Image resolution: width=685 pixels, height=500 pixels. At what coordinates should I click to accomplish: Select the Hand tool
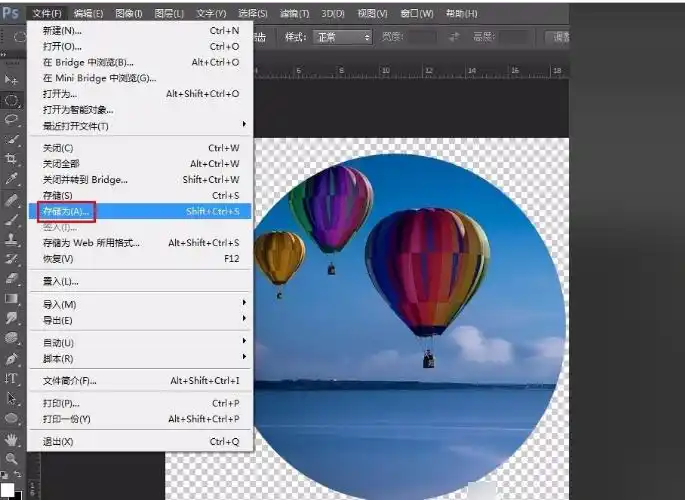point(12,438)
